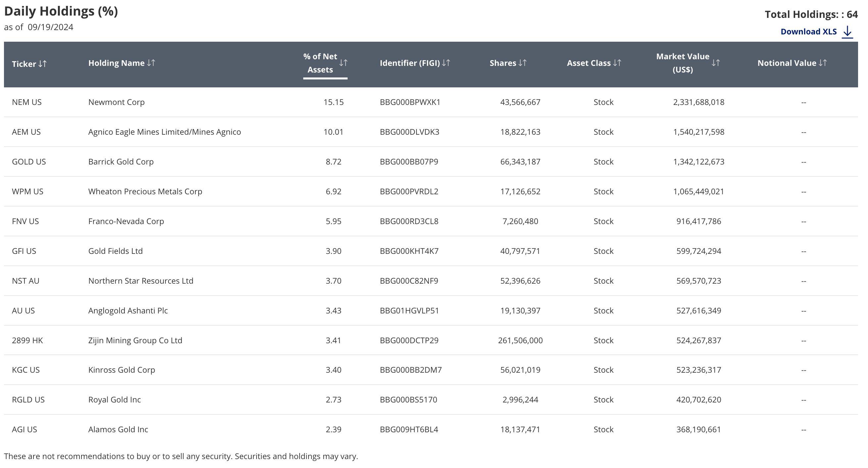The width and height of the screenshot is (868, 468).
Task: Sort by Market Value arrows icon
Action: coord(716,63)
